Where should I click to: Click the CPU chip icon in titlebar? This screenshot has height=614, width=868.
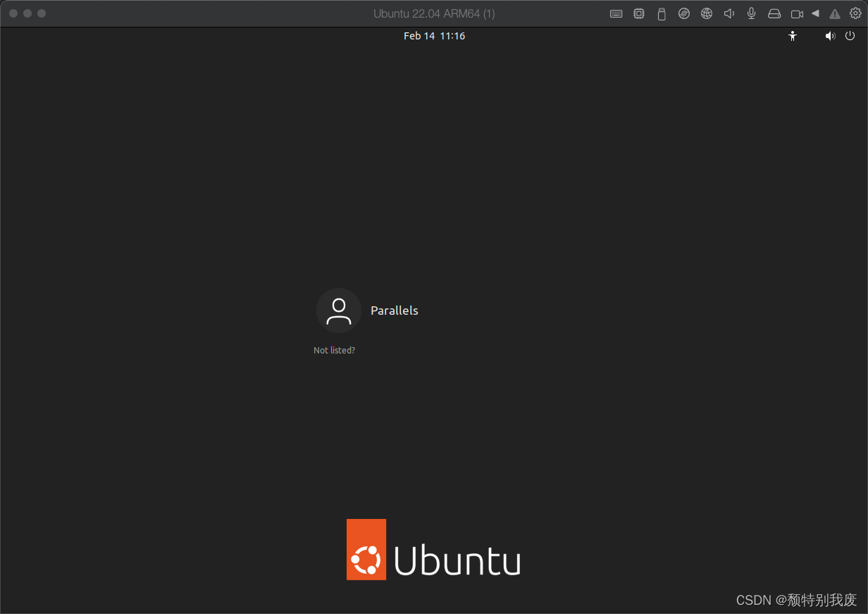pos(638,13)
